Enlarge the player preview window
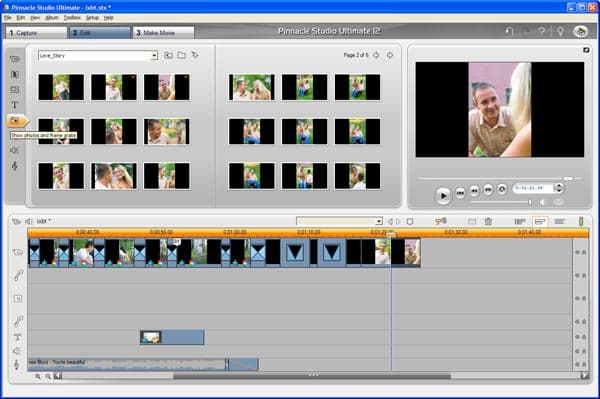Viewport: 600px width, 399px height. pyautogui.click(x=586, y=50)
